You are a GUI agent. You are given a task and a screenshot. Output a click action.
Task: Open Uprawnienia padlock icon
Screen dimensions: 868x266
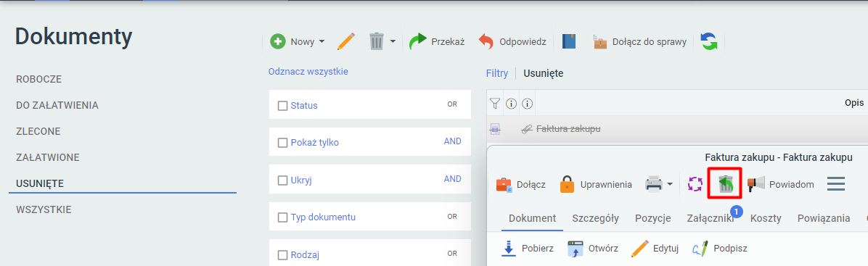coord(568,185)
